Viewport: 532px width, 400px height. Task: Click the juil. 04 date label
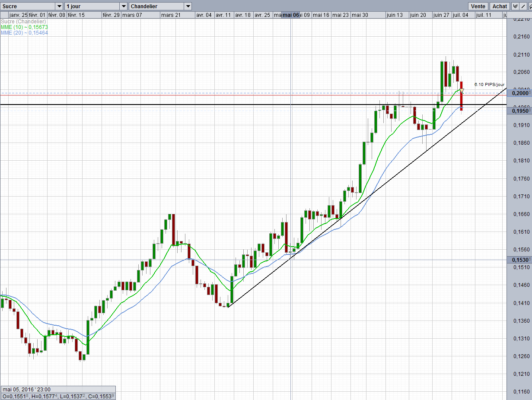click(461, 15)
